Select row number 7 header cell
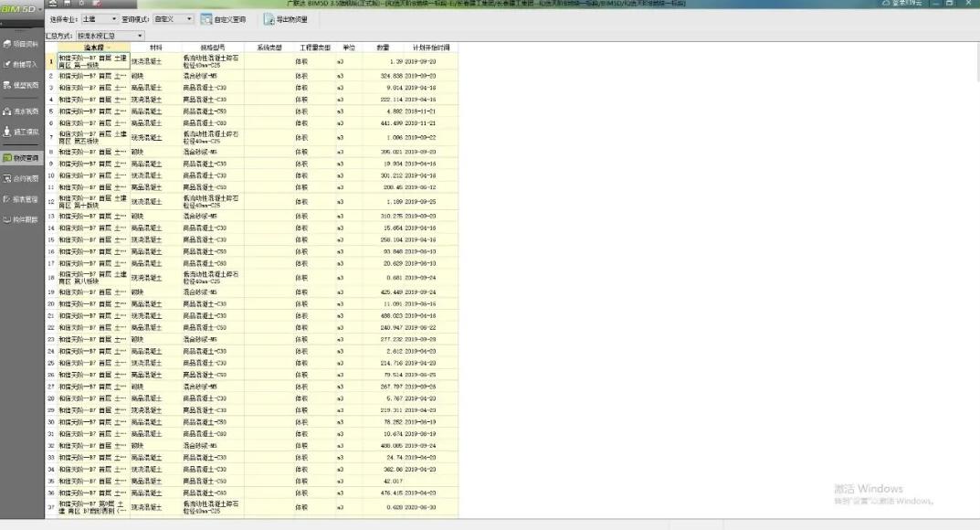The height and width of the screenshot is (530, 980). [x=51, y=137]
